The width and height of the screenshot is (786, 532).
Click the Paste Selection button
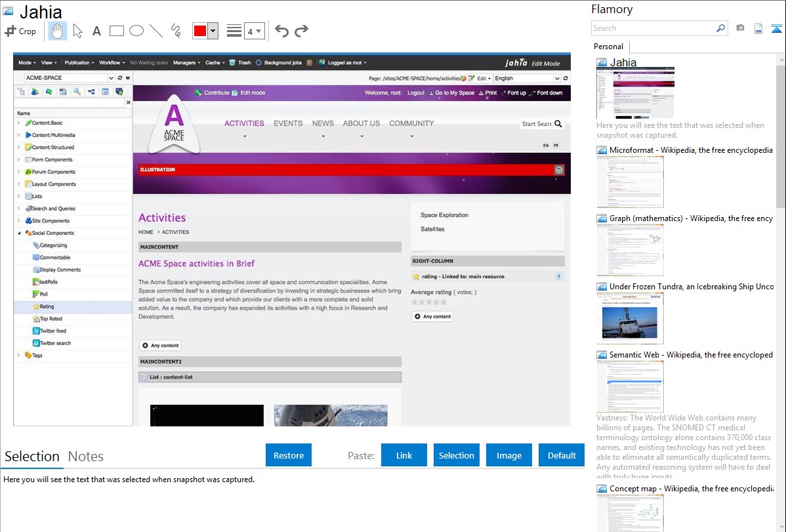pyautogui.click(x=456, y=455)
